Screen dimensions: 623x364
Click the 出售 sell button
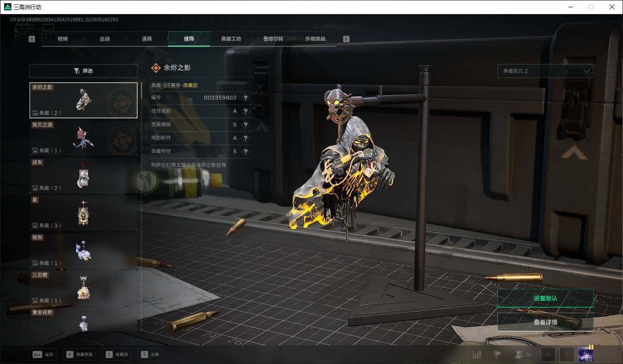[149, 354]
